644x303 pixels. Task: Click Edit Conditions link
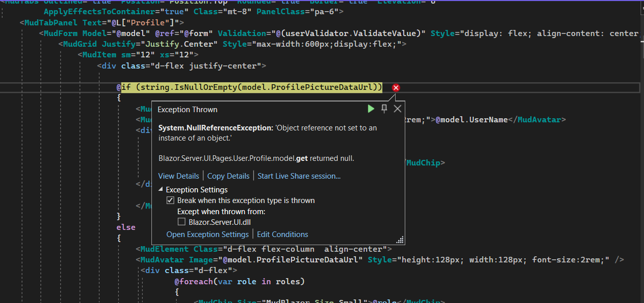(x=282, y=234)
